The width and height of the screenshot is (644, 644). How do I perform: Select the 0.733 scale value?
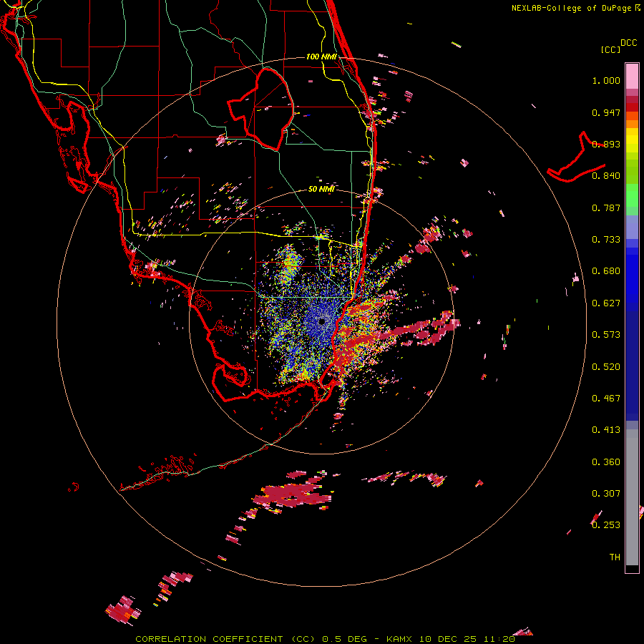pyautogui.click(x=606, y=240)
